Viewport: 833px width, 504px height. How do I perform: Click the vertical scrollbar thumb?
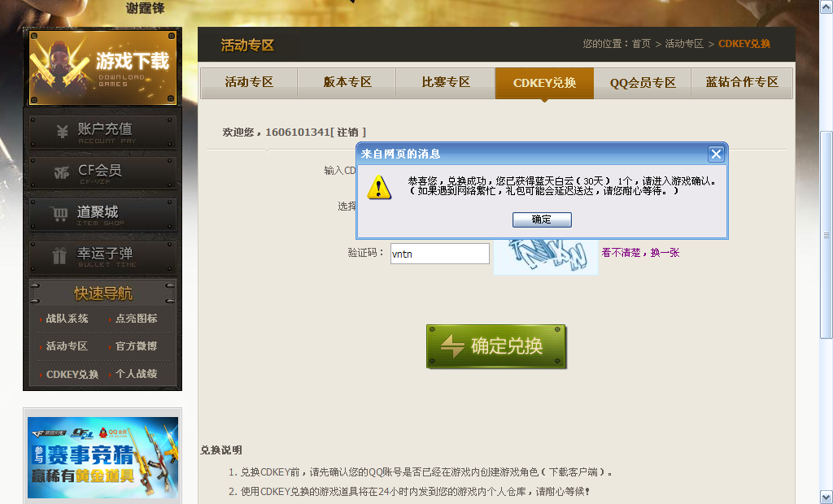826,235
